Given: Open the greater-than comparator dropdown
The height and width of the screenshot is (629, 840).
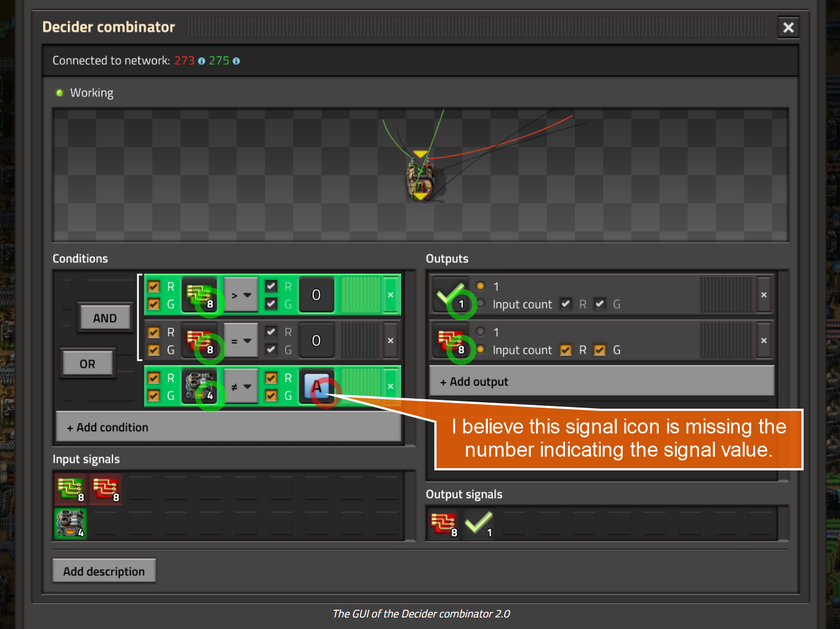Looking at the screenshot, I should [x=241, y=295].
